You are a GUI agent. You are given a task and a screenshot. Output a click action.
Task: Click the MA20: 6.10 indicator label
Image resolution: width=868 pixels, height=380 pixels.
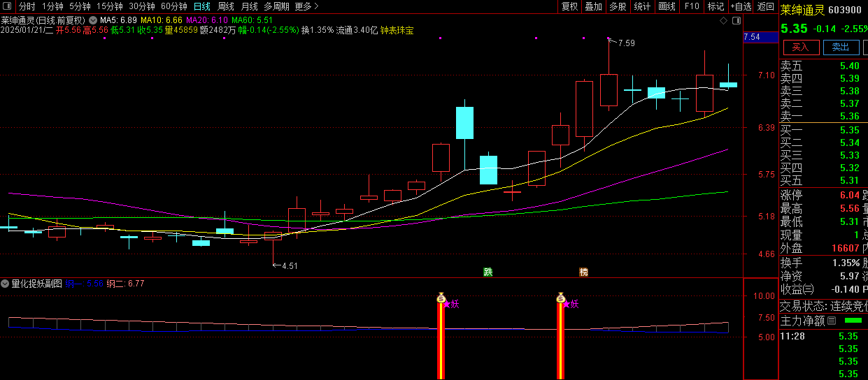click(207, 20)
